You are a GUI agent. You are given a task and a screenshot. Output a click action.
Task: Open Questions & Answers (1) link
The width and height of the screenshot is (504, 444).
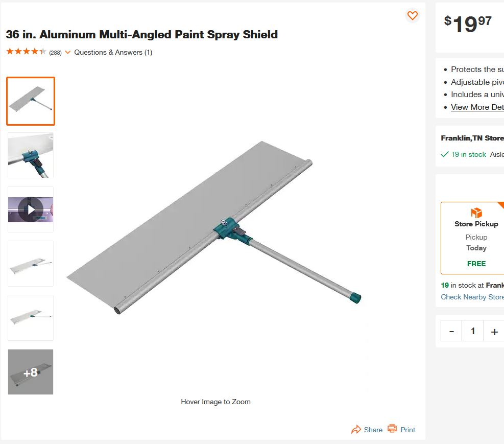point(113,53)
